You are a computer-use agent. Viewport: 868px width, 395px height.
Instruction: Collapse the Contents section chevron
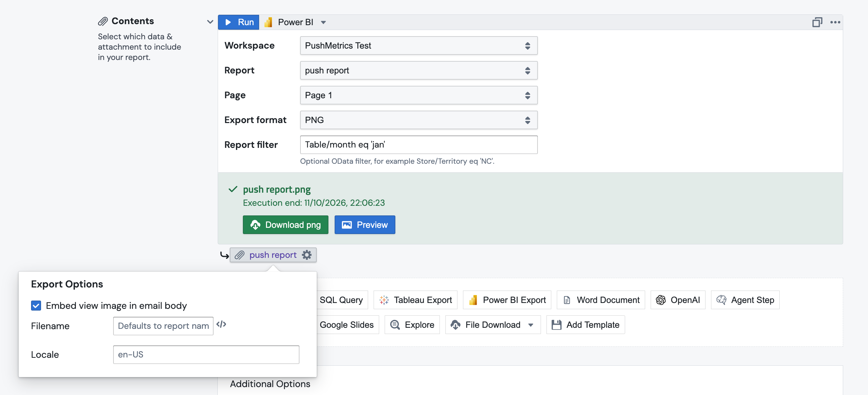(x=210, y=22)
